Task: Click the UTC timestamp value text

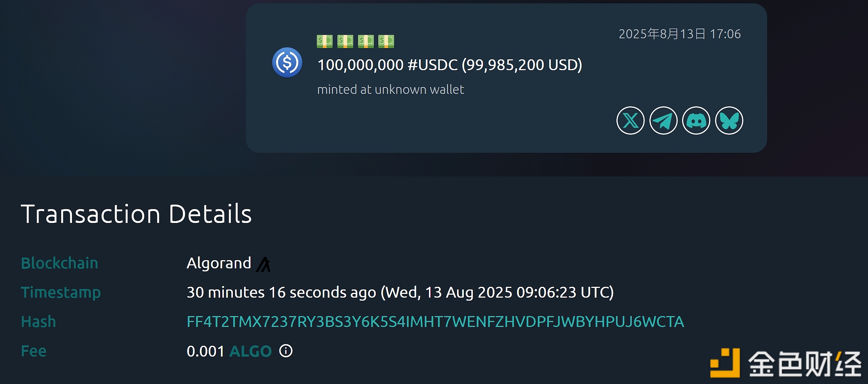Action: [400, 292]
